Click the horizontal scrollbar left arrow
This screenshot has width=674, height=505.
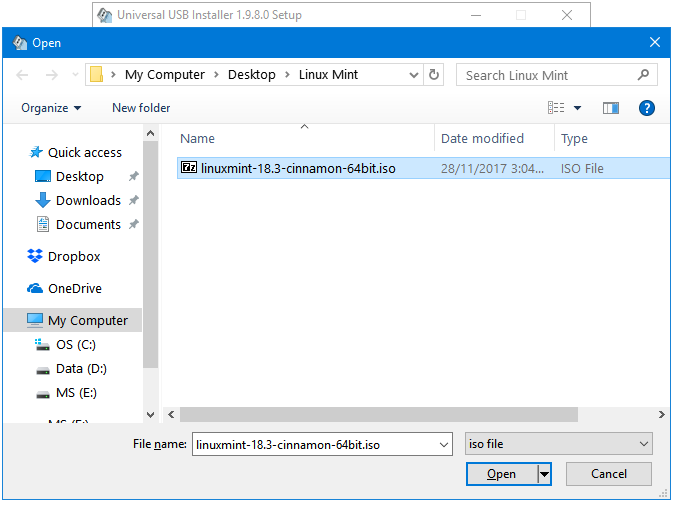(x=171, y=414)
